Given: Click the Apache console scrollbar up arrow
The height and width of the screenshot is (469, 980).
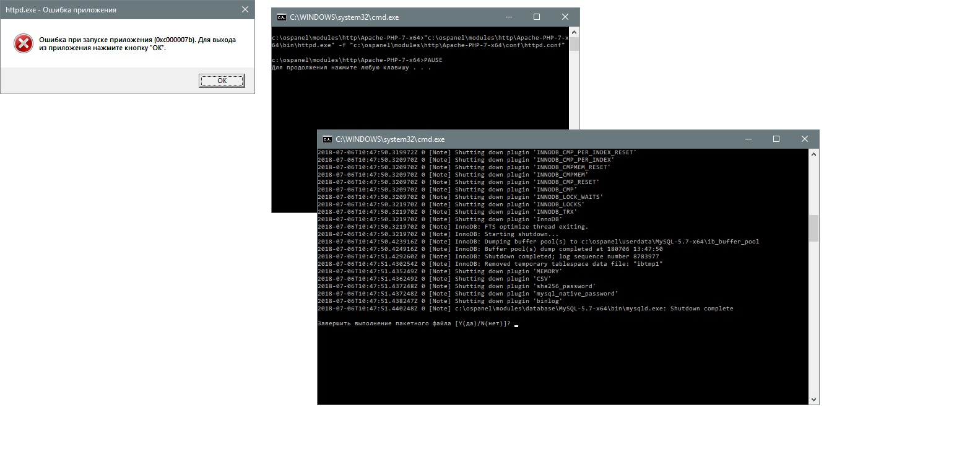Looking at the screenshot, I should tap(574, 32).
